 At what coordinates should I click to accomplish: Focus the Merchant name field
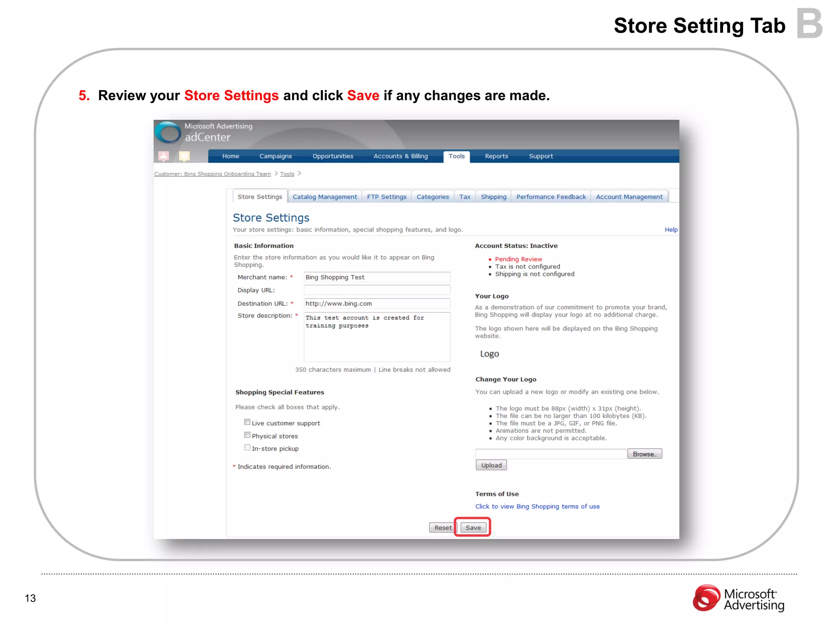[x=377, y=277]
